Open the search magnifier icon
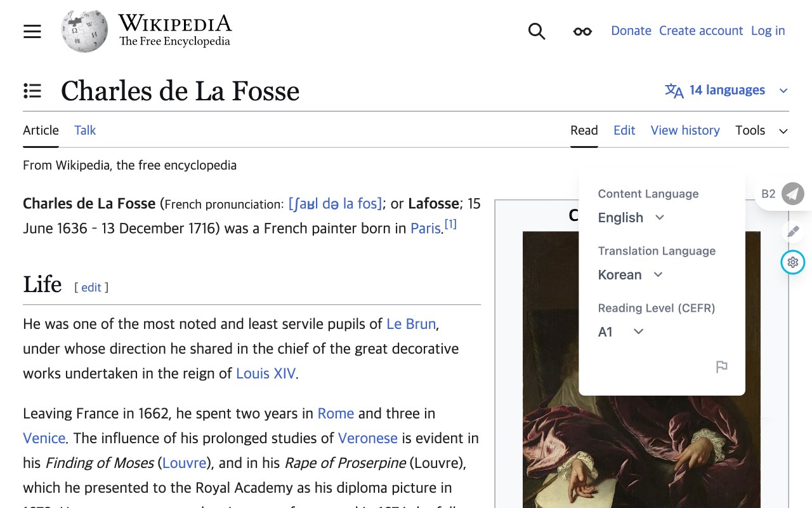 point(537,31)
